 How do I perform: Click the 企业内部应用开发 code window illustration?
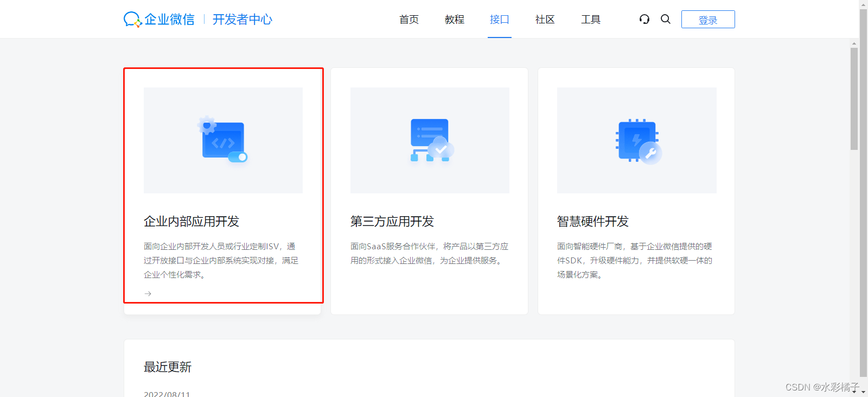click(x=223, y=140)
